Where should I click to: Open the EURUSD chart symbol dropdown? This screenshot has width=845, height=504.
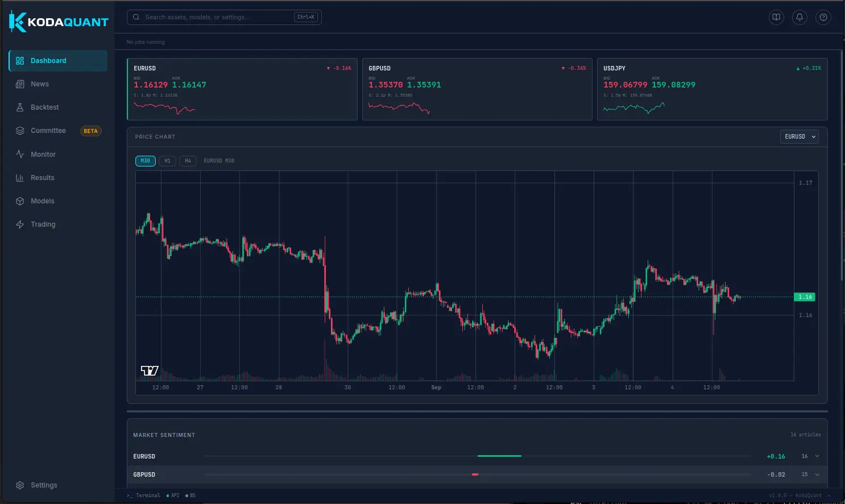tap(800, 137)
